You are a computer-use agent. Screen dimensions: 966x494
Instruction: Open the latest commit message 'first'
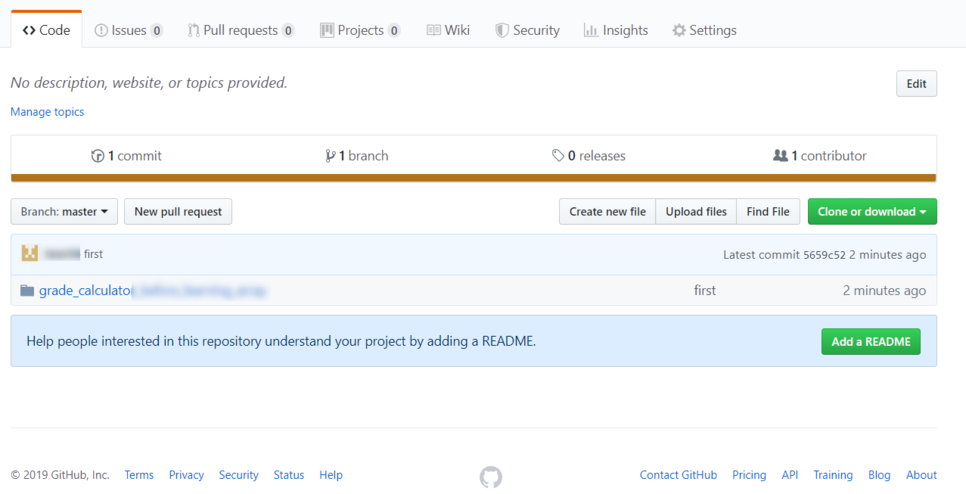pos(94,254)
